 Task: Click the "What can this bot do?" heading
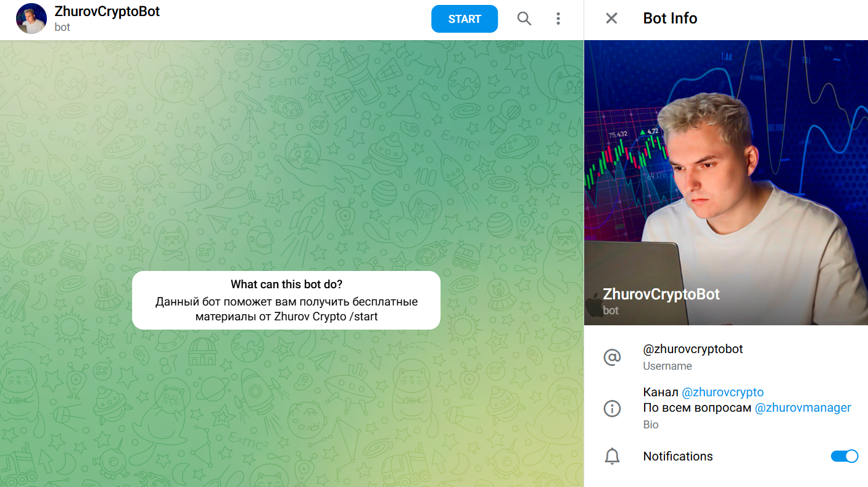point(286,284)
